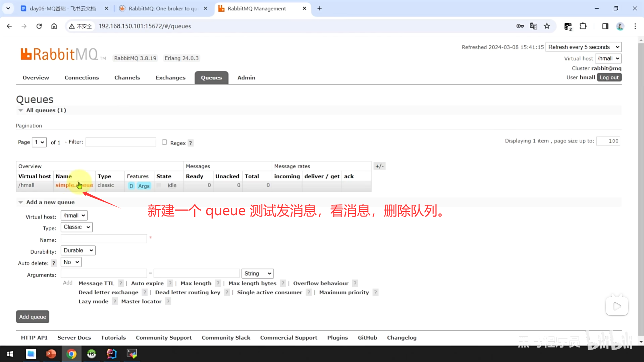Bookmark page with star icon
This screenshot has width=644, height=362.
pos(547,26)
